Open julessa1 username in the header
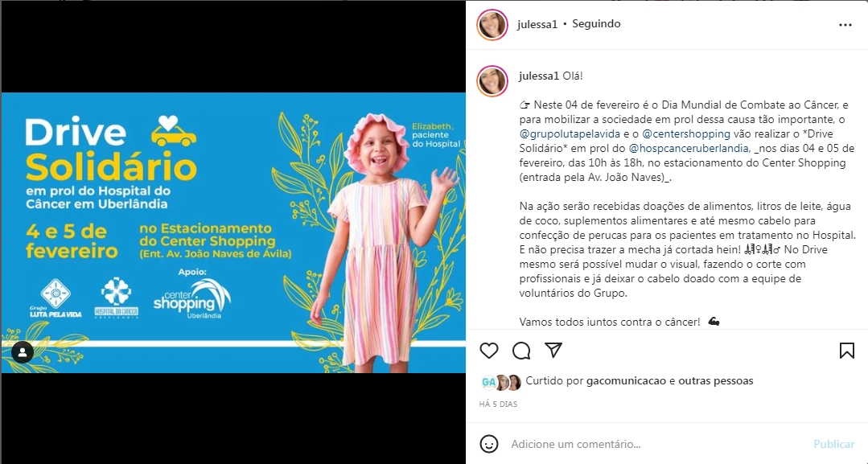868x464 pixels. (x=537, y=24)
